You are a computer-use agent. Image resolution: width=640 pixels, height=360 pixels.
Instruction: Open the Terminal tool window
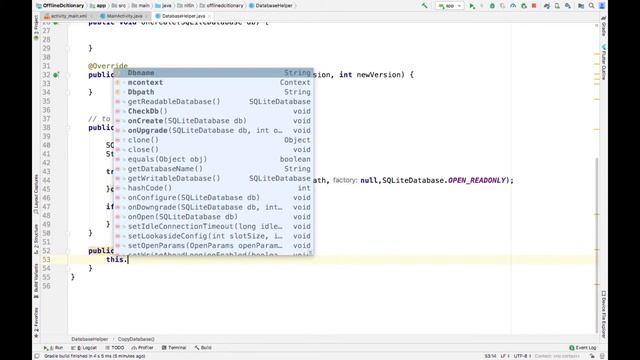point(174,348)
